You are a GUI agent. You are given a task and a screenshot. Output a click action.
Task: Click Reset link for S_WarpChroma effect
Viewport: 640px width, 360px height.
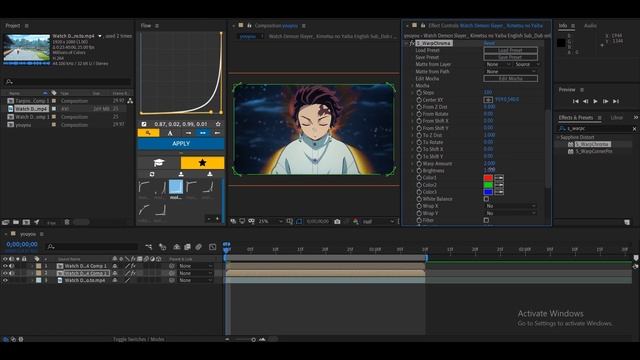[x=489, y=43]
